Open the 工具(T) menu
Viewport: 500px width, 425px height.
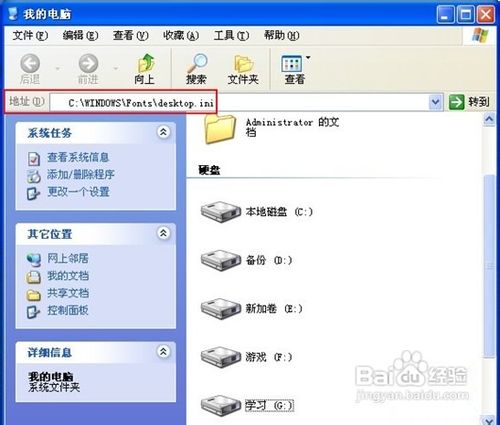pyautogui.click(x=231, y=35)
